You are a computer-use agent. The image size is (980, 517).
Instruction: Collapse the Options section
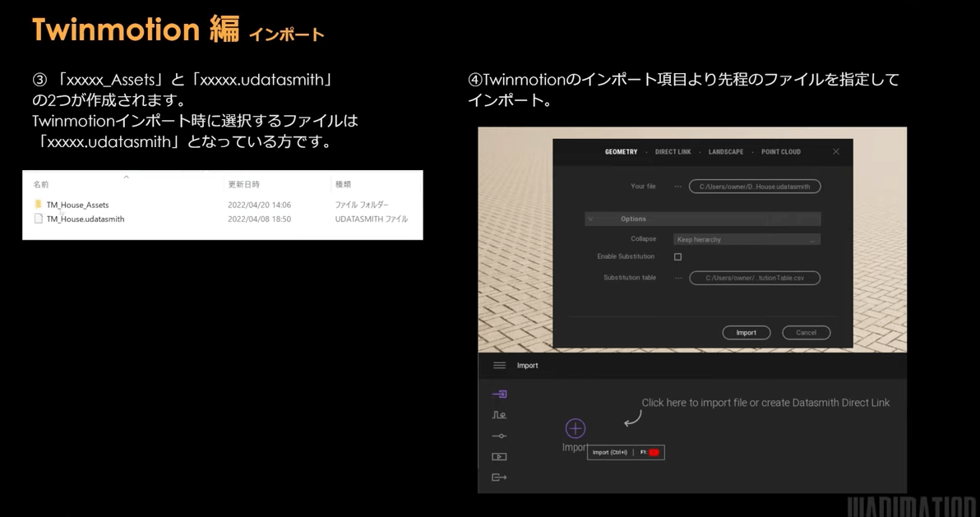click(x=702, y=219)
